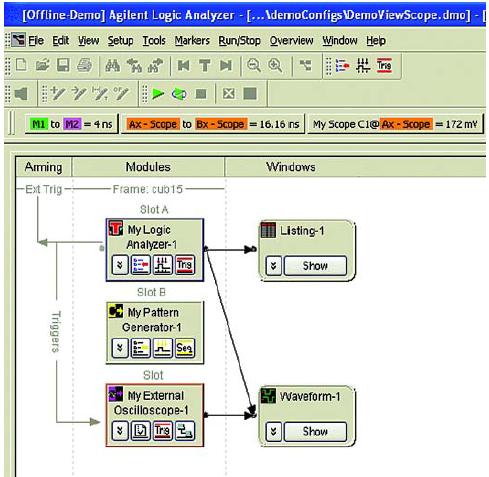Click the Zoom In magnifier icon

[275, 66]
